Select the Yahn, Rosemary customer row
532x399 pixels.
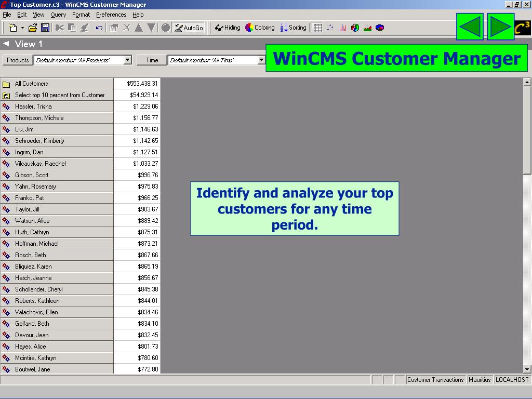point(57,187)
